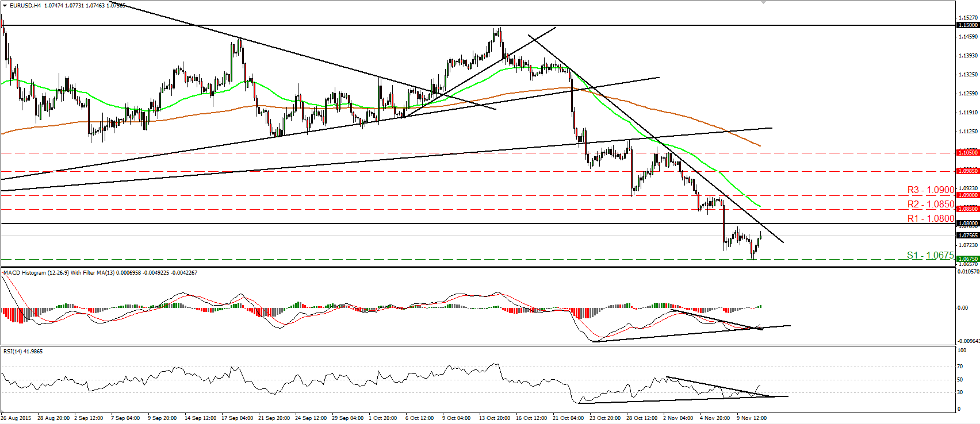This screenshot has width=980, height=424.
Task: Click the 9 Sep 20:00 time axis label
Action: (x=162, y=418)
